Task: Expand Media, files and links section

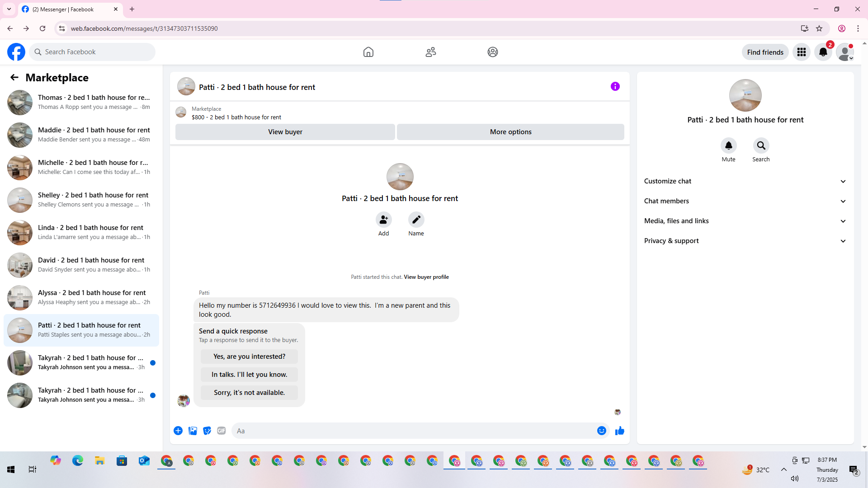Action: (745, 221)
